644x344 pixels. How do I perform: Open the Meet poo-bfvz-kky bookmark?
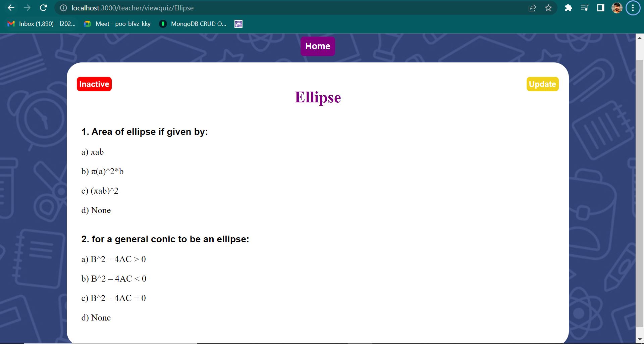(117, 24)
